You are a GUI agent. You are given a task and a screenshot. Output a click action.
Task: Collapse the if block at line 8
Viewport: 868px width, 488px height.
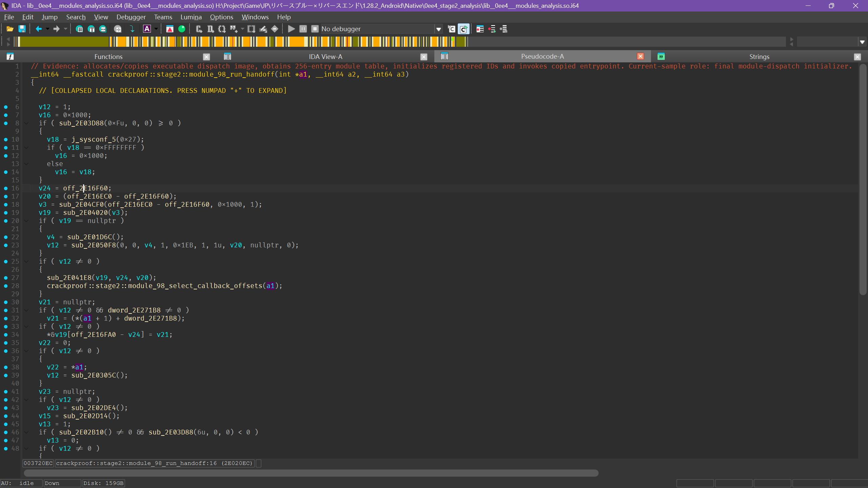click(26, 123)
